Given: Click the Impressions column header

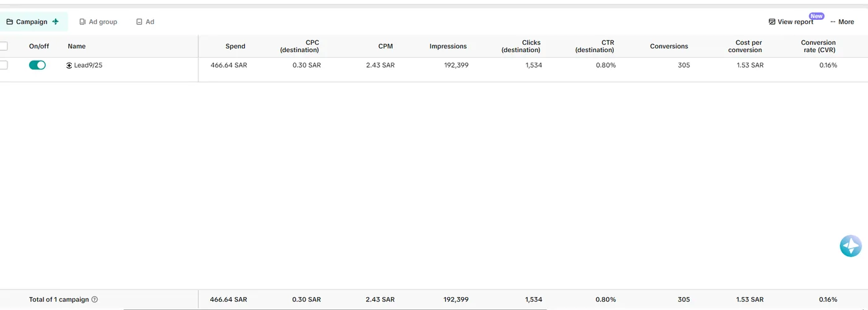Looking at the screenshot, I should pos(448,46).
